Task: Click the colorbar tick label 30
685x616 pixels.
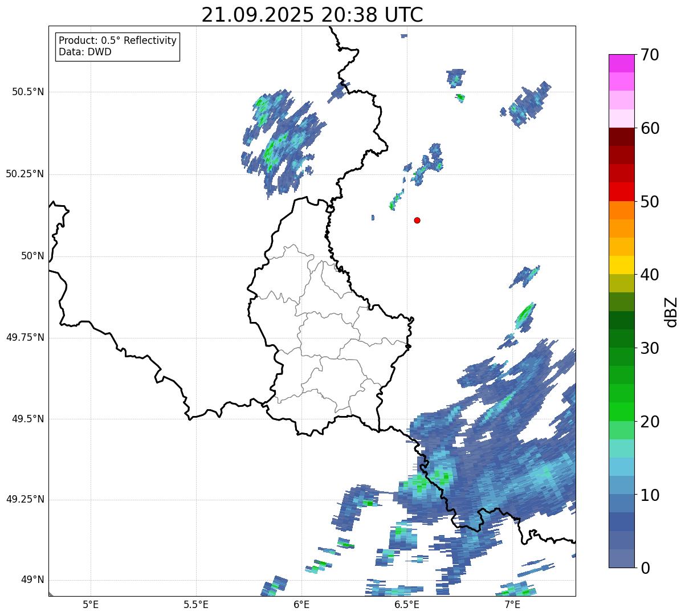Action: (x=650, y=348)
